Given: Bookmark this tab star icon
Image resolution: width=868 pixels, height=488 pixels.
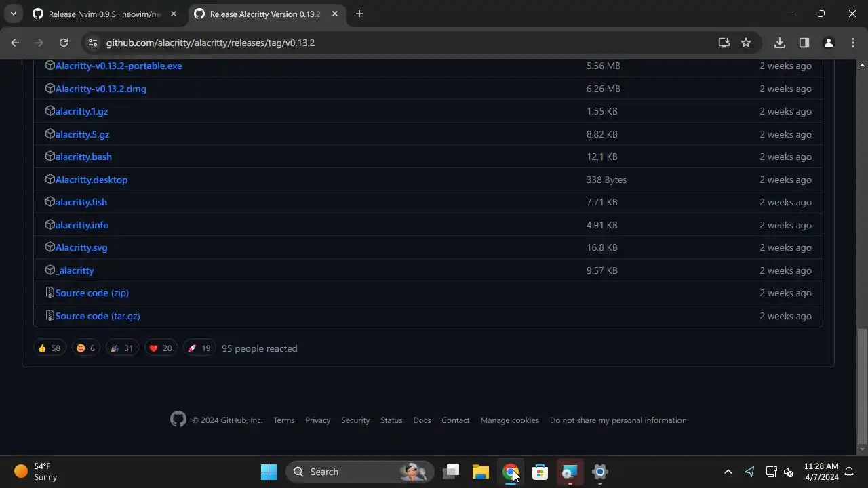Looking at the screenshot, I should 746,43.
